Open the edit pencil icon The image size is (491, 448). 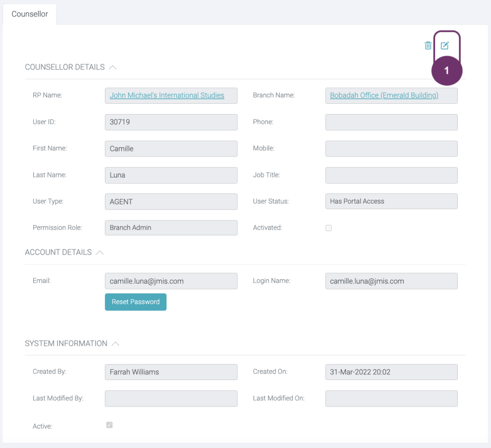pos(444,46)
